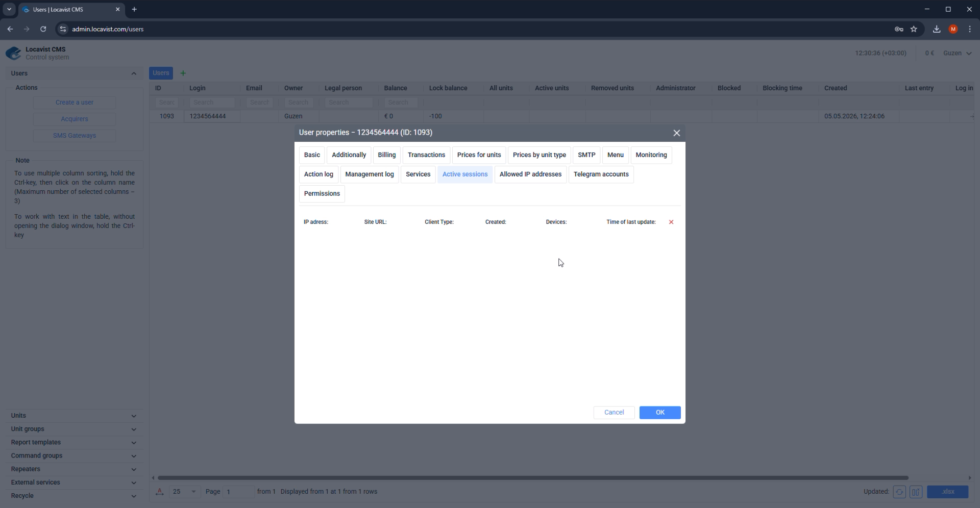
Task: Switch to the Services tab
Action: [x=418, y=174]
